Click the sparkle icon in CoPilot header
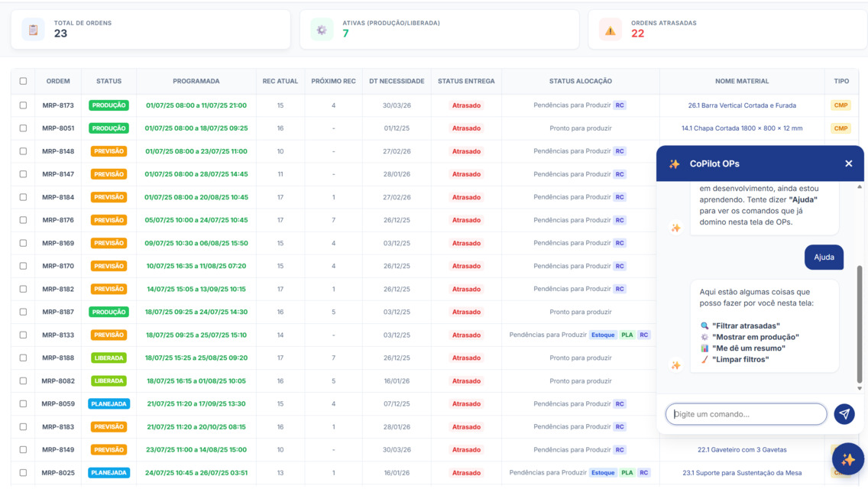Screen dimensions: 868x489 pyautogui.click(x=675, y=164)
